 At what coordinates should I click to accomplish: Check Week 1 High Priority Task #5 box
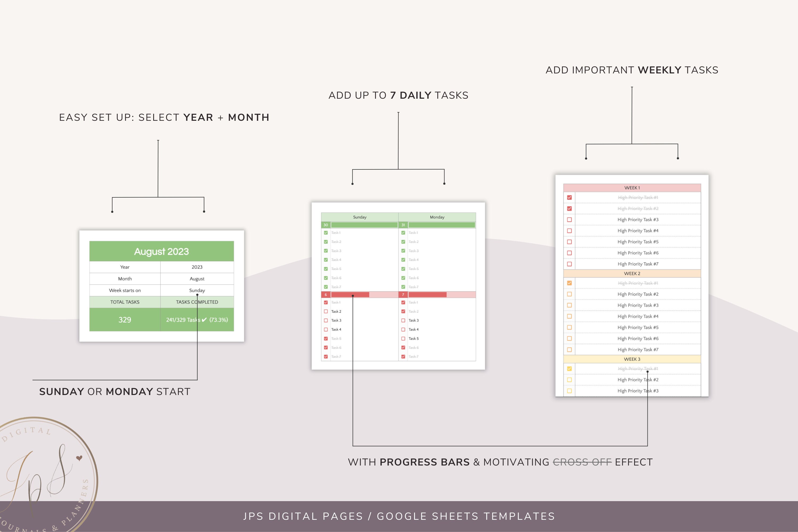point(569,242)
